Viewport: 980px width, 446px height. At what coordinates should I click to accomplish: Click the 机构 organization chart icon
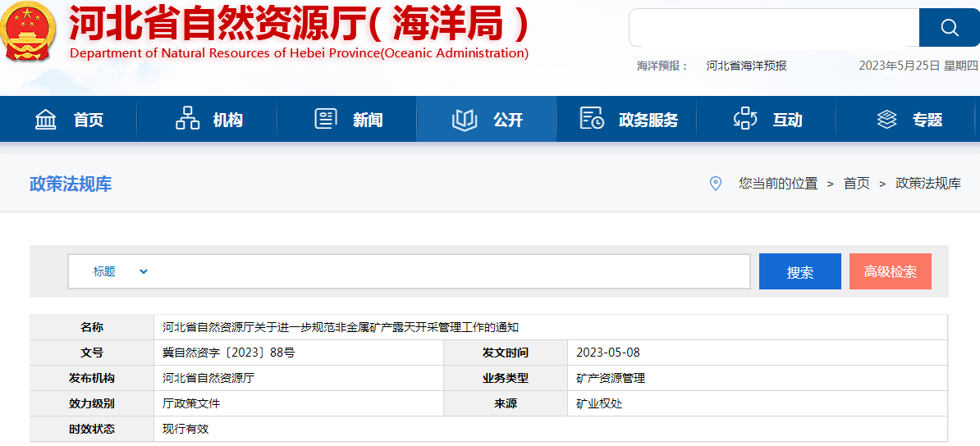[x=188, y=119]
